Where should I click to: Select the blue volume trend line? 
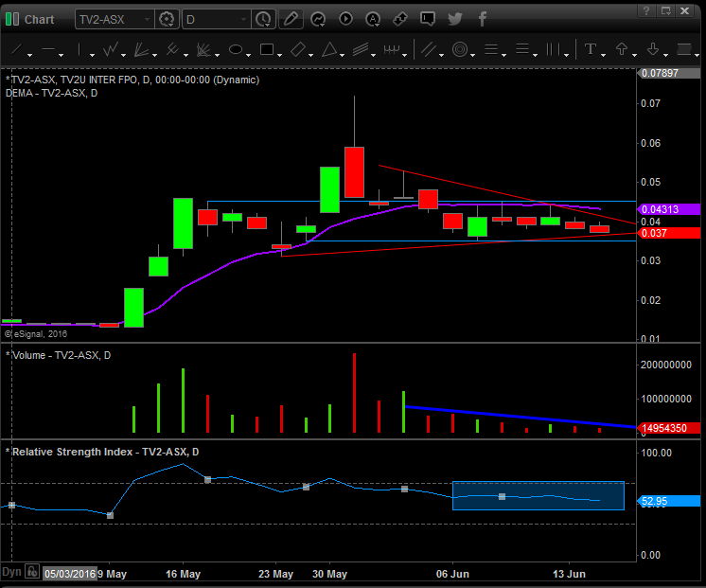[x=521, y=417]
